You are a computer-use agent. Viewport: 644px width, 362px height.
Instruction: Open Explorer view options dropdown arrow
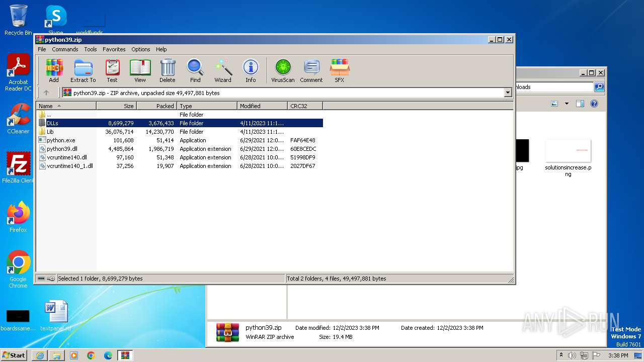(x=567, y=104)
